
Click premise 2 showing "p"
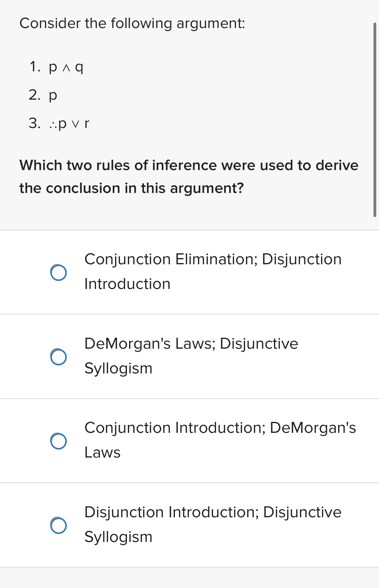[54, 95]
